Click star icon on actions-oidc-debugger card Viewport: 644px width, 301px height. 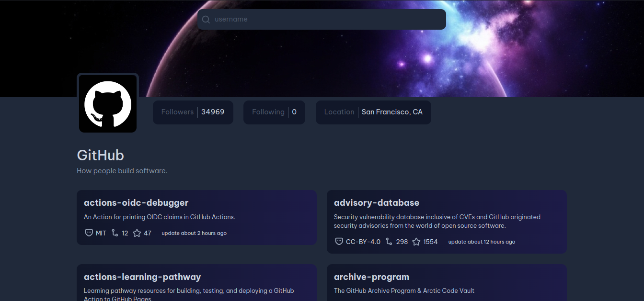coord(137,233)
